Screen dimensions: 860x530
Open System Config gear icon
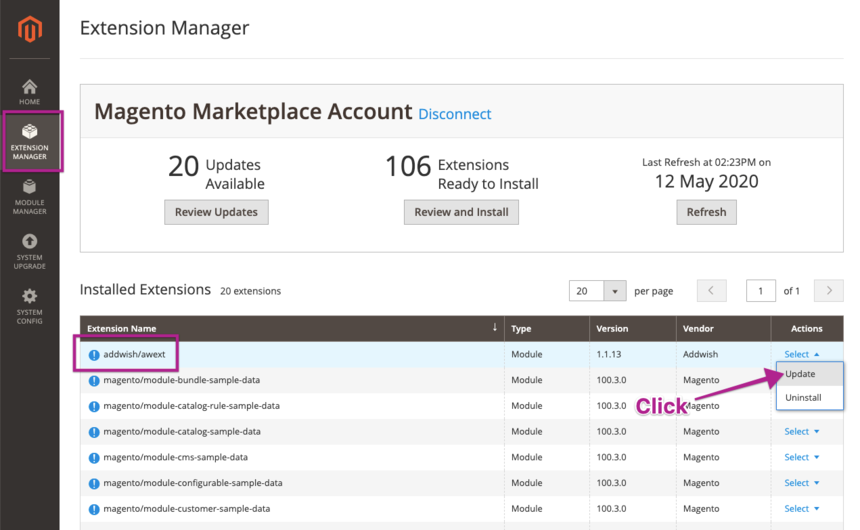coord(30,305)
